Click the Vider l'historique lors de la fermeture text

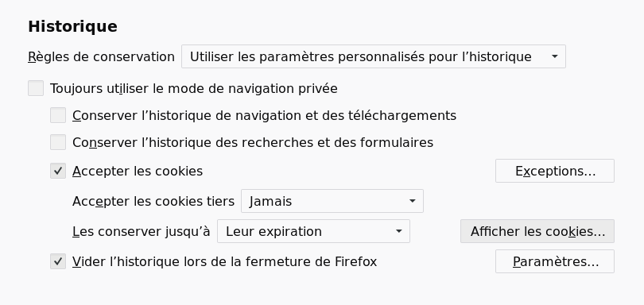(x=225, y=261)
